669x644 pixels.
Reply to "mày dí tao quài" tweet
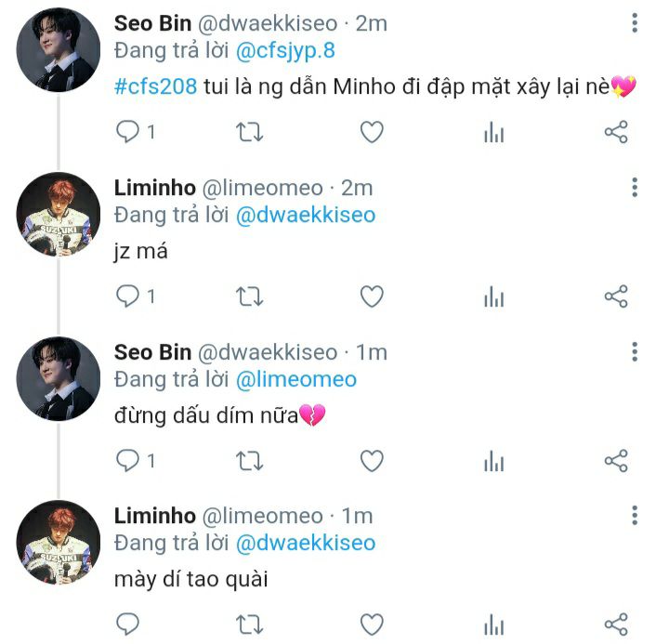click(127, 624)
